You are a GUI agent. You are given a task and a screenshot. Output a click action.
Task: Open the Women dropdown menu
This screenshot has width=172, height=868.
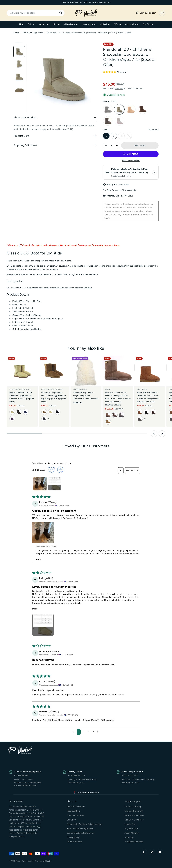click(x=44, y=24)
